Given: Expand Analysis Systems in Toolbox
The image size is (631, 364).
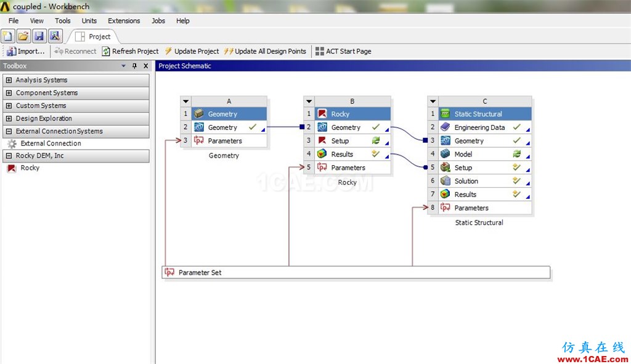Looking at the screenshot, I should [9, 80].
